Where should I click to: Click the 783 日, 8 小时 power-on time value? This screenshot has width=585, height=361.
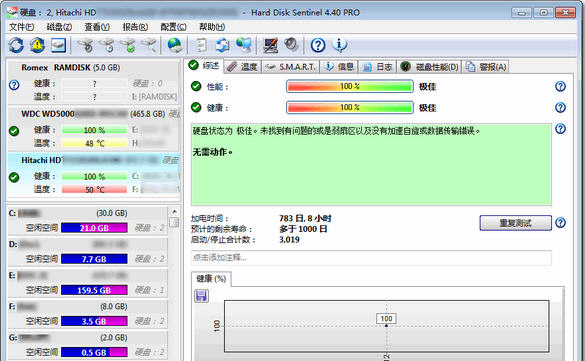305,219
